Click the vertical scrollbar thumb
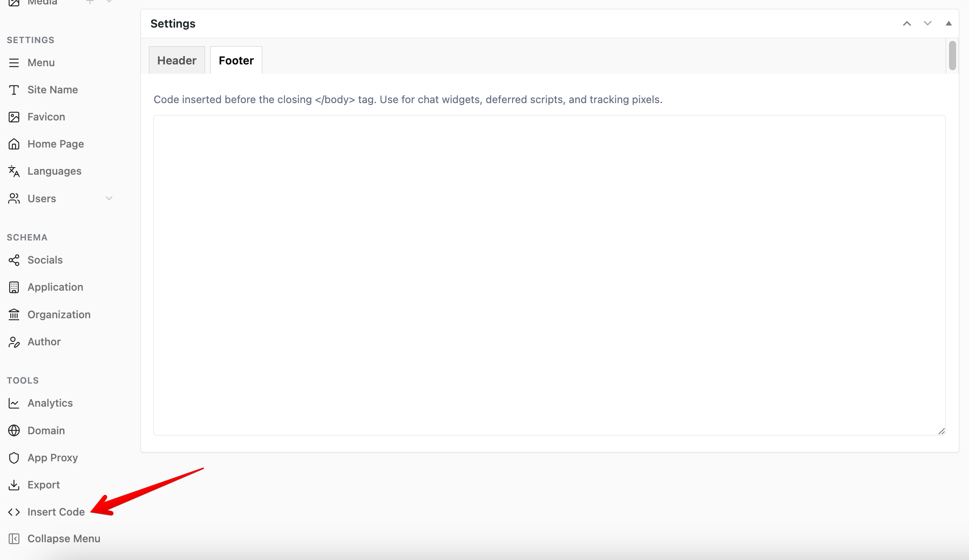The height and width of the screenshot is (560, 969). coord(952,55)
